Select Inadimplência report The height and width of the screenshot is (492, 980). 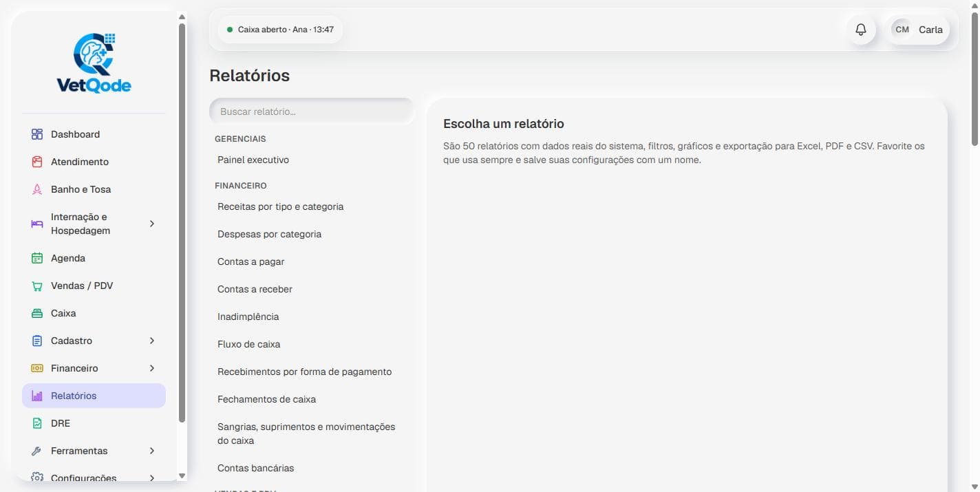pyautogui.click(x=312, y=317)
